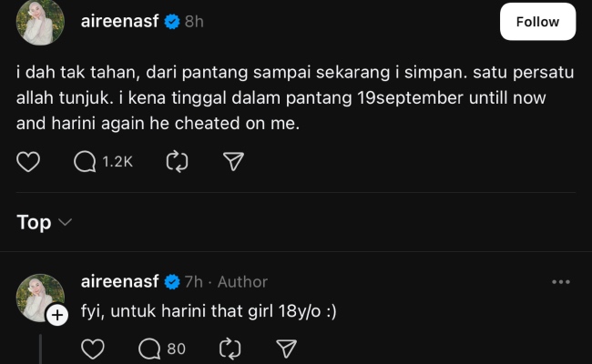Screen dimensions: 592x364
Task: Click the verified badge beside main post username
Action: click(170, 22)
